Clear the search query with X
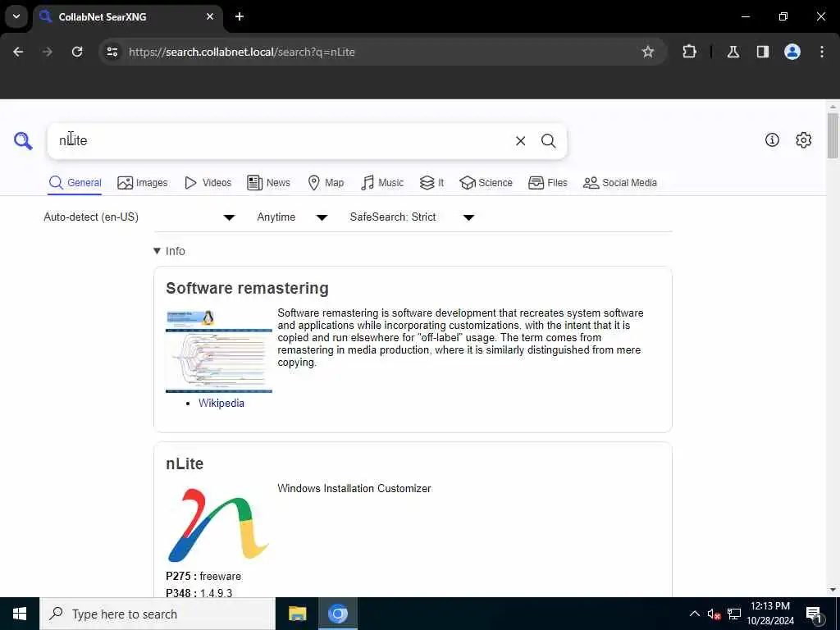Screen dimensions: 840x630 click(x=520, y=141)
